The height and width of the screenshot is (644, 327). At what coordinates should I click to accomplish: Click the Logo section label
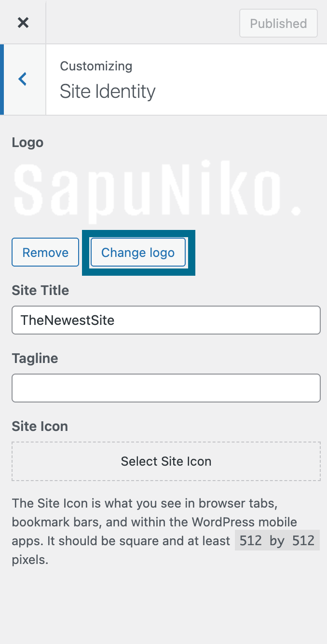[x=27, y=143]
